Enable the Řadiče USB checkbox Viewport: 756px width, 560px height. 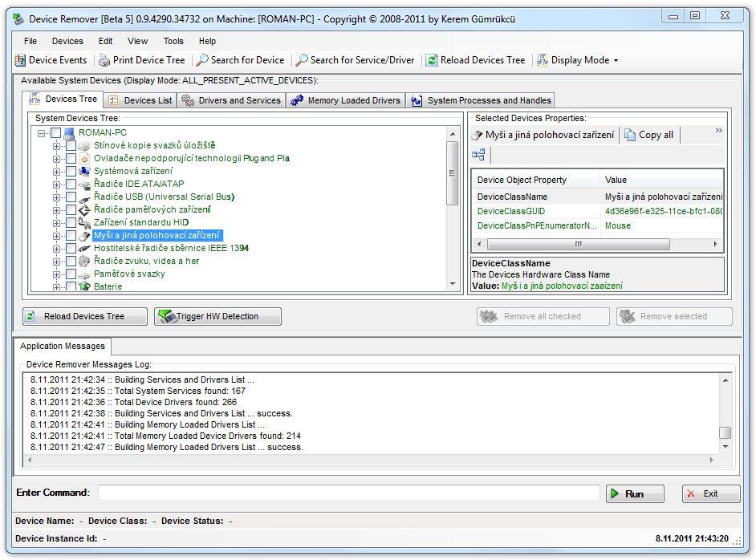[71, 197]
